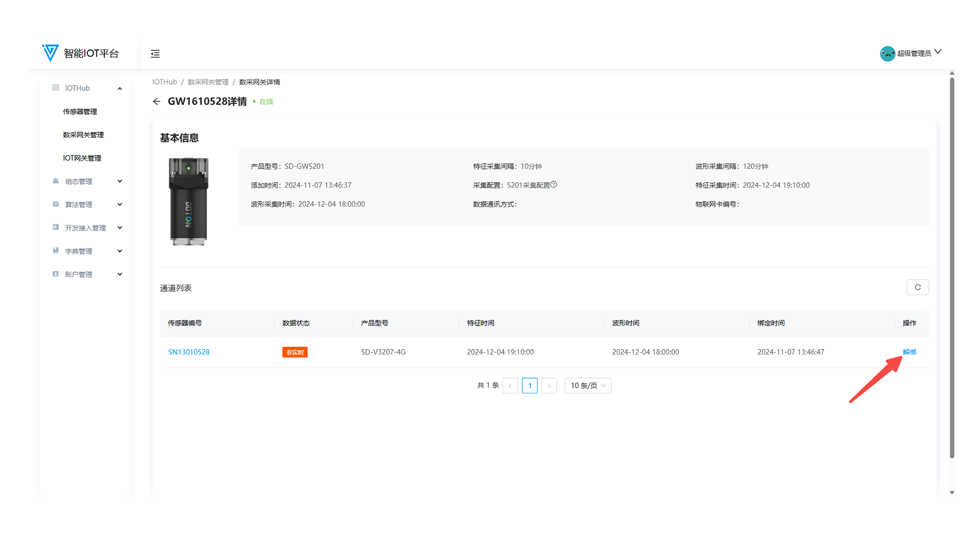Click the 超级管理员 avatar icon
The image size is (980, 551).
887,54
